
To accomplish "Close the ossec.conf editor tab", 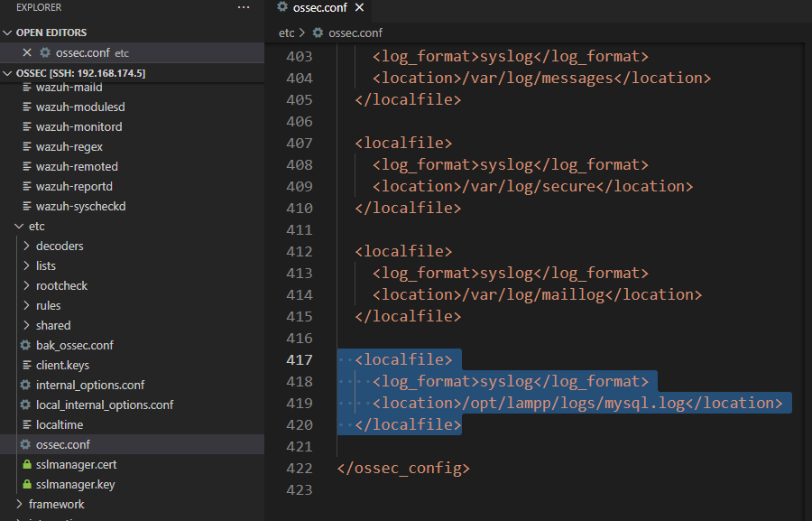I will pos(359,8).
